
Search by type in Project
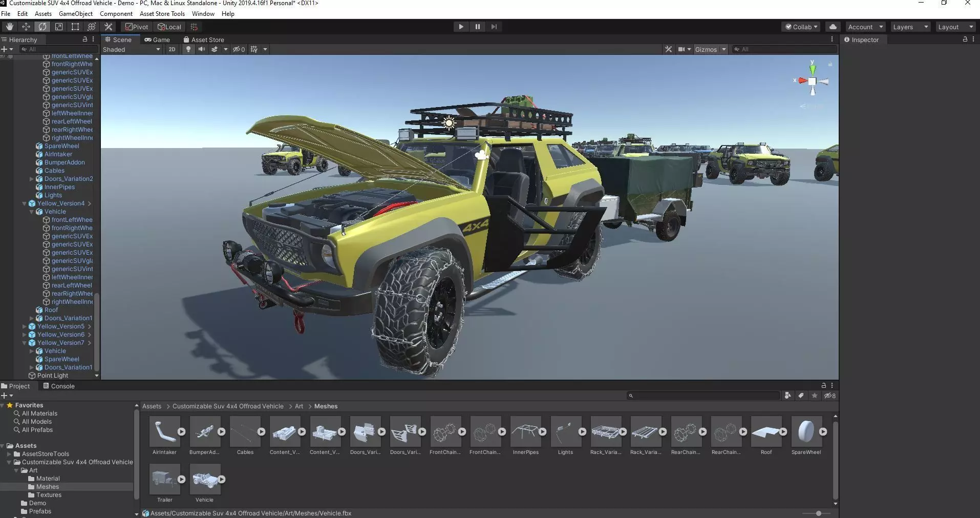(787, 396)
